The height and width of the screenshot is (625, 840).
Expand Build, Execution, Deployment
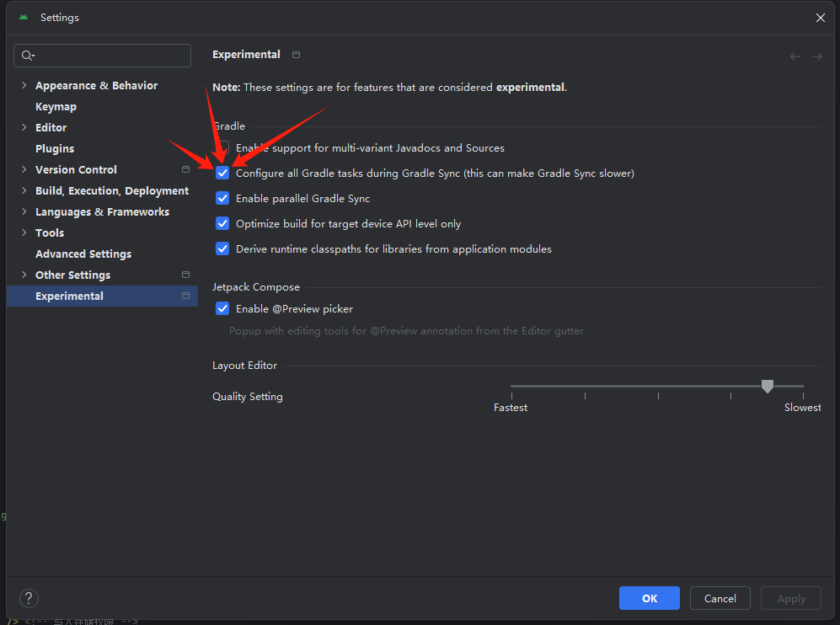coord(23,190)
